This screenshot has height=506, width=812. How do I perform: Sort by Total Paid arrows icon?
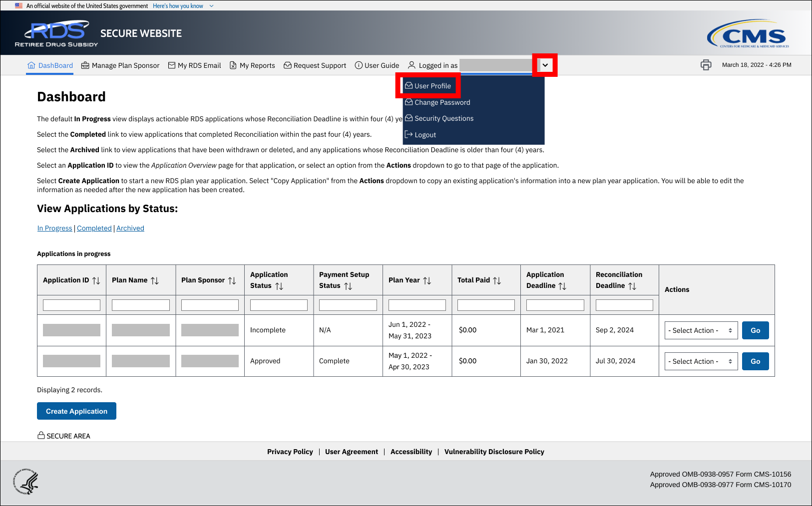coord(497,280)
